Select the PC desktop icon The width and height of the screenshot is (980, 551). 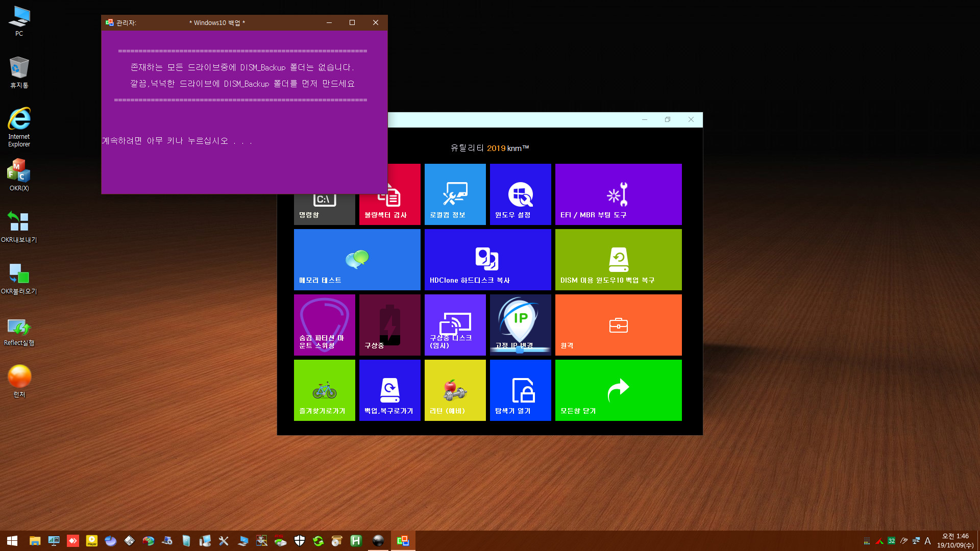tap(19, 21)
